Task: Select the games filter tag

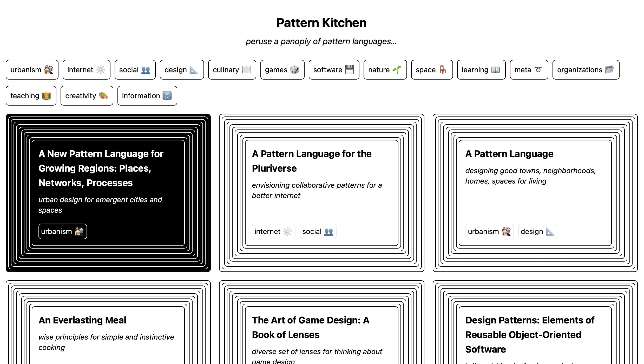Action: pyautogui.click(x=282, y=70)
